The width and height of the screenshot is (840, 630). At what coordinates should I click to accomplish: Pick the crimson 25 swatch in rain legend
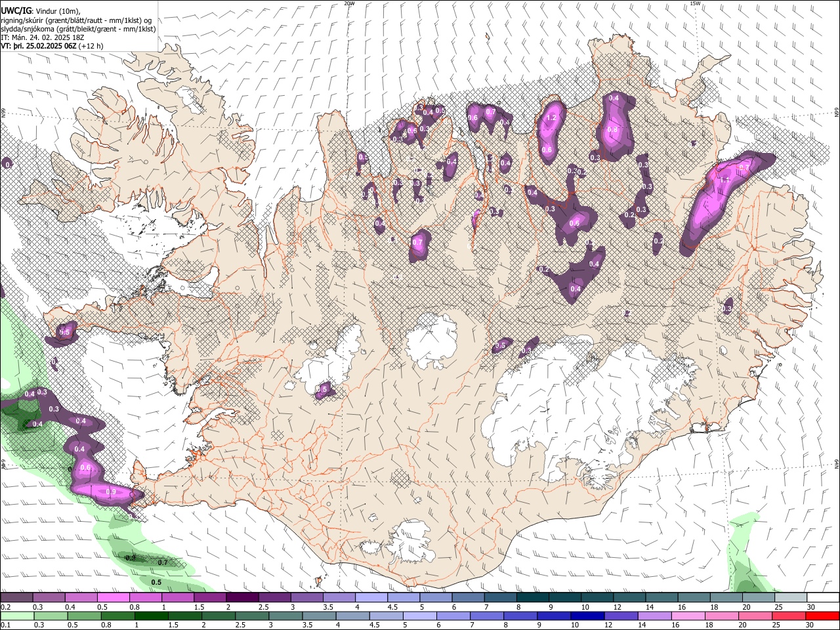788,616
